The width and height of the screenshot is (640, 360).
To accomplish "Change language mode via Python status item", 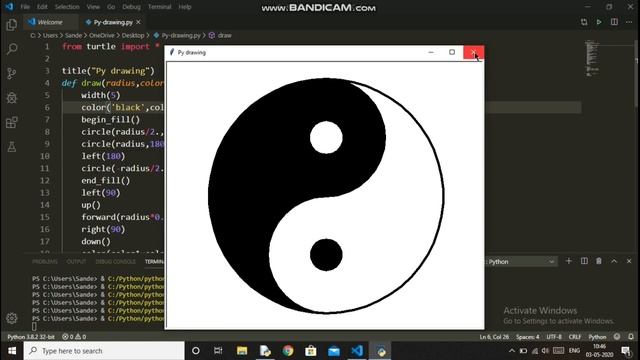I will tap(597, 337).
